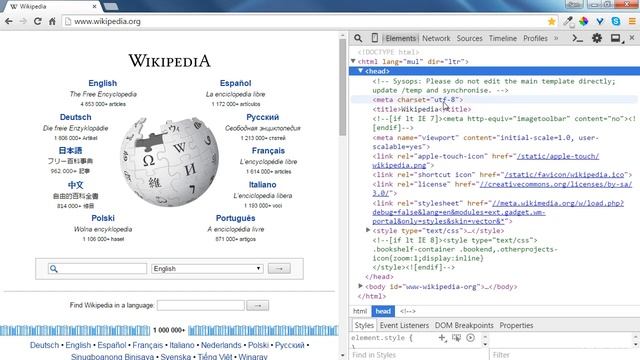
Task: Open the blue V extension icon
Action: point(600,21)
